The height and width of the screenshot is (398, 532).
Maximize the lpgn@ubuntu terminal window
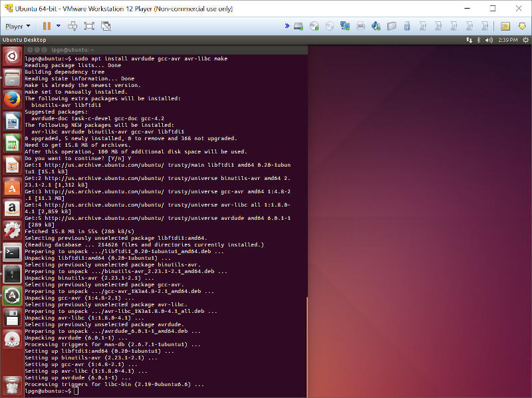(x=44, y=50)
